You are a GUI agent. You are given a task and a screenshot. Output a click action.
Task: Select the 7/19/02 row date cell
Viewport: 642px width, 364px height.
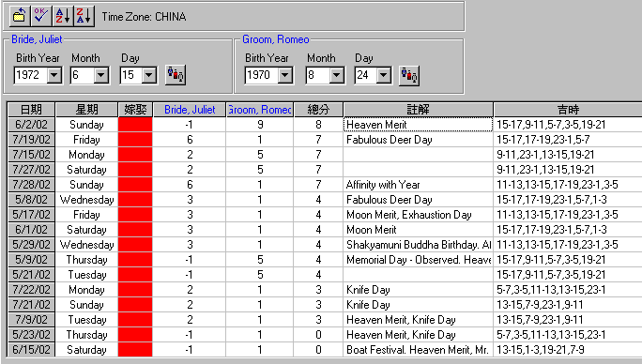(x=31, y=140)
